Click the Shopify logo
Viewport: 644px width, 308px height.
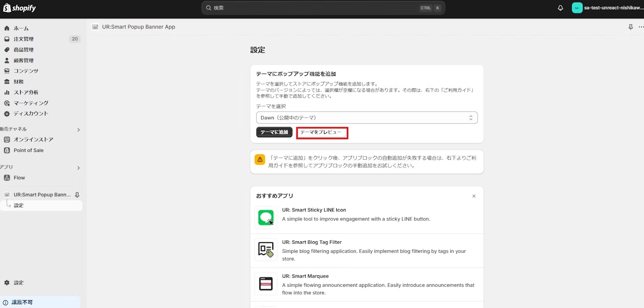coord(20,8)
